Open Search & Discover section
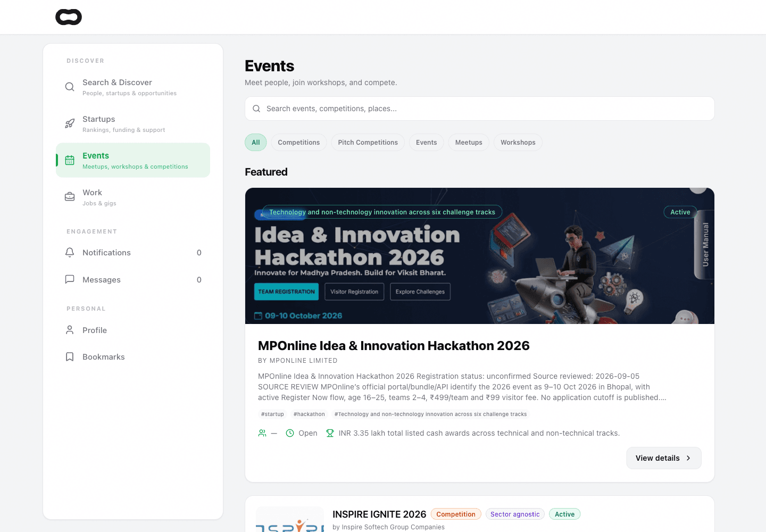This screenshot has height=532, width=766. [x=133, y=87]
